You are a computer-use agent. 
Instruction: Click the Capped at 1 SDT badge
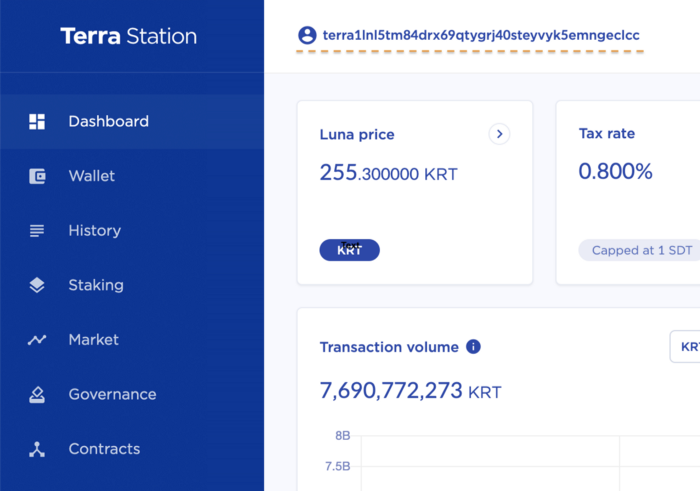pyautogui.click(x=639, y=250)
